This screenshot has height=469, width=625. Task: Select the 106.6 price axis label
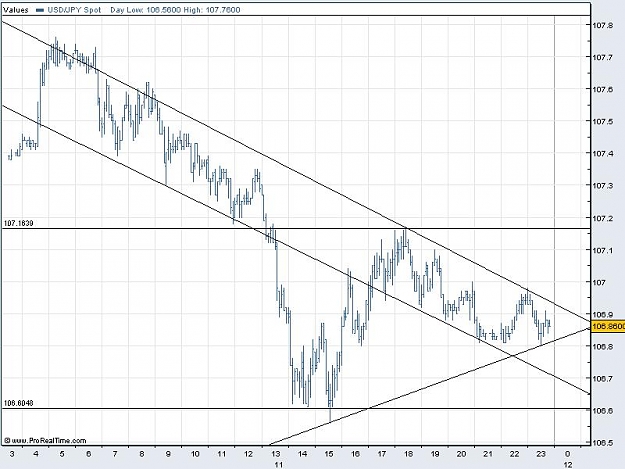coord(602,410)
